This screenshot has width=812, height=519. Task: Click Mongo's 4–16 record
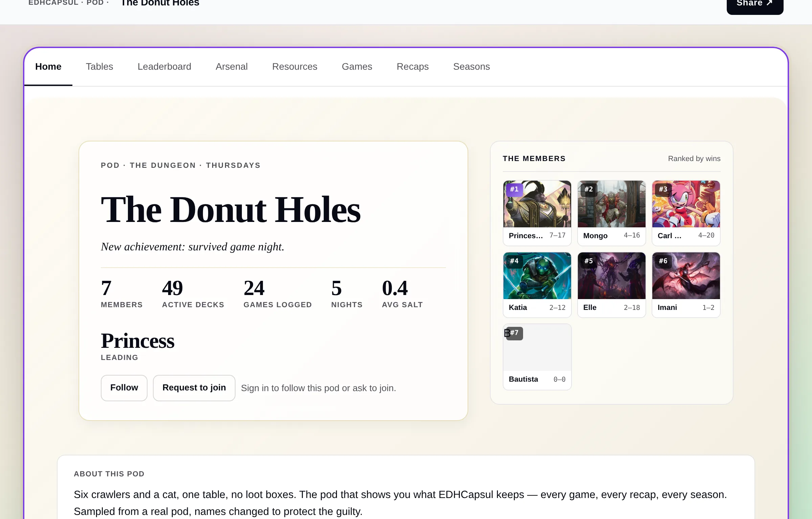(x=632, y=235)
